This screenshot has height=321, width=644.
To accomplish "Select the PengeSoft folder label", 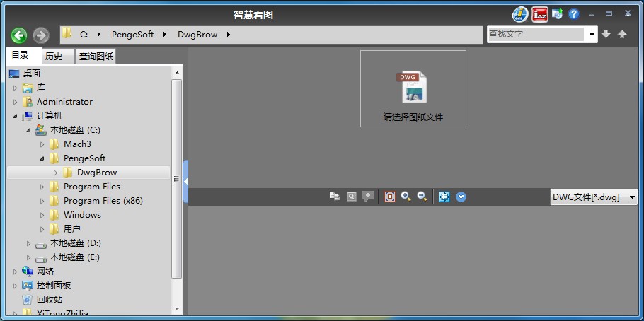I will click(x=85, y=158).
